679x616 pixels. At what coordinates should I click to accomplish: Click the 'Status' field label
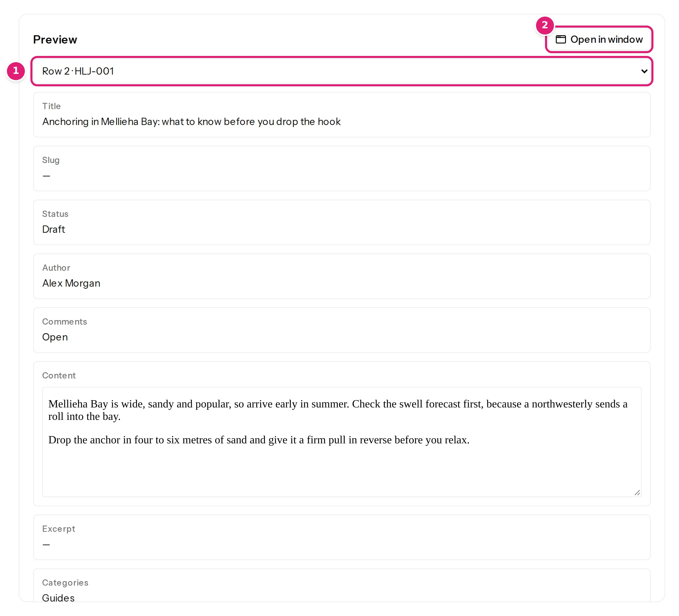(55, 214)
